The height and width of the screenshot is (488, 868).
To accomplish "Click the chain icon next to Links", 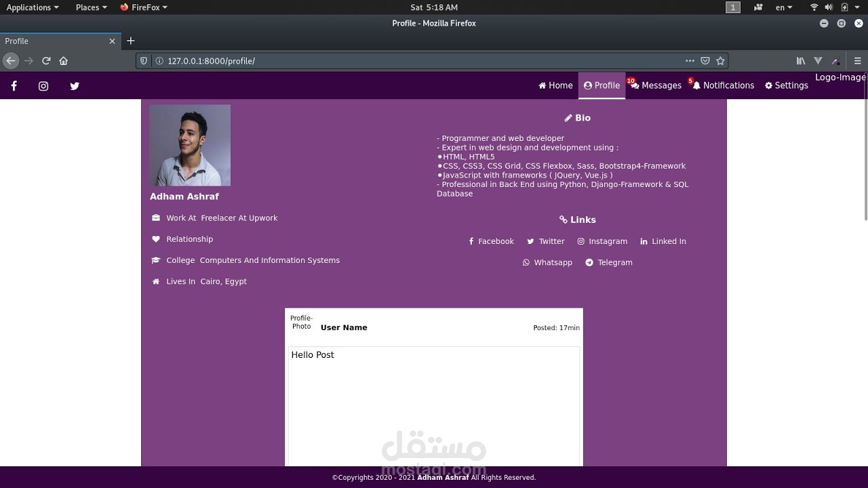I will [564, 220].
